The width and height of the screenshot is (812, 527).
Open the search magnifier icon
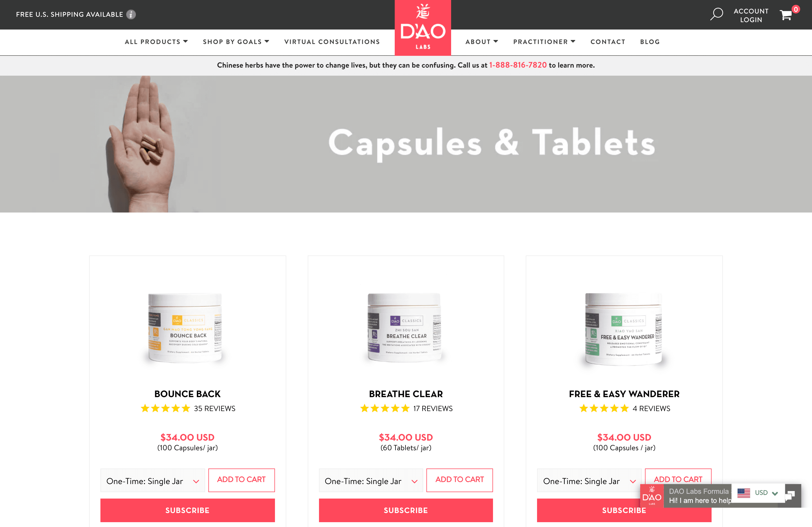[x=716, y=14]
